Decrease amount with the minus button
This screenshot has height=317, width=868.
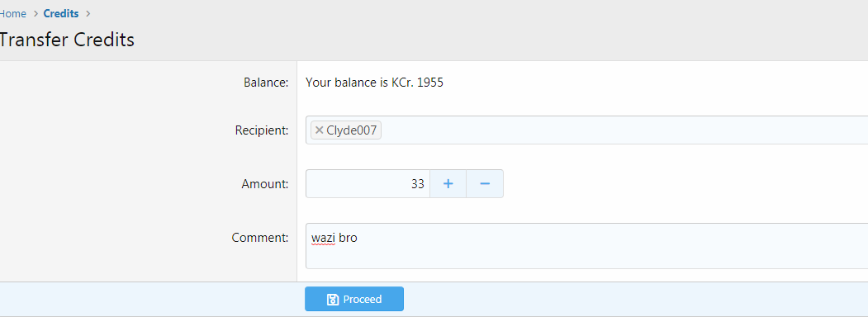(485, 183)
